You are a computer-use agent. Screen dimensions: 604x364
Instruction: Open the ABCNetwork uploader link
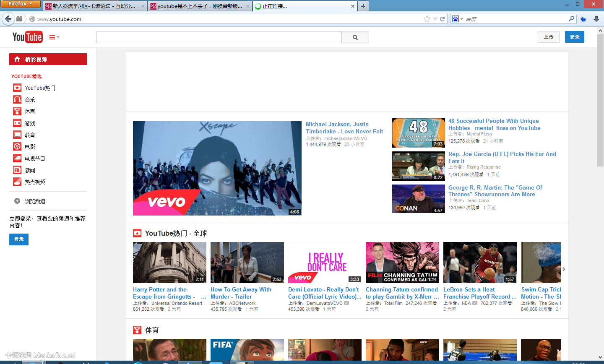coord(242,303)
